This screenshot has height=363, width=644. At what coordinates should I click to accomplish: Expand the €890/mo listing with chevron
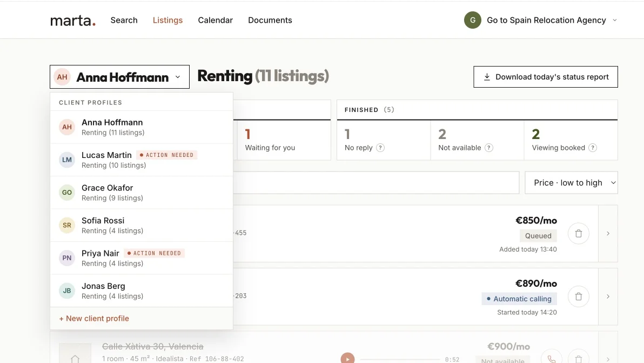tap(608, 296)
